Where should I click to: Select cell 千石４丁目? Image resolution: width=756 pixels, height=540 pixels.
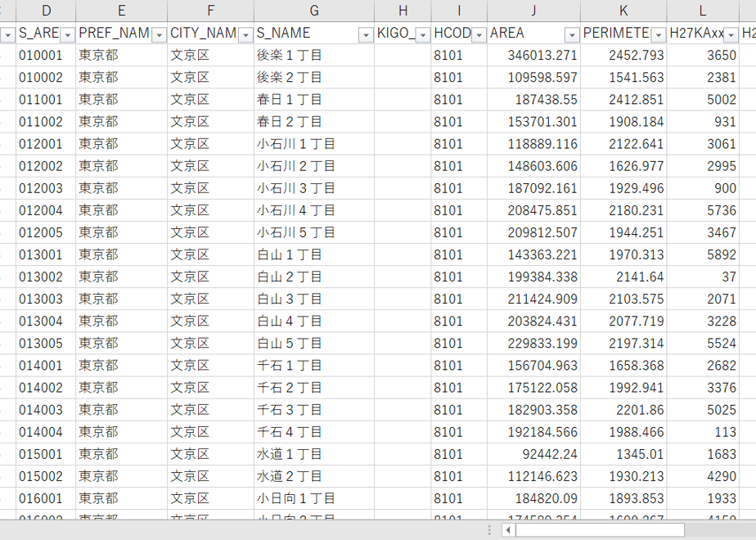tap(314, 432)
